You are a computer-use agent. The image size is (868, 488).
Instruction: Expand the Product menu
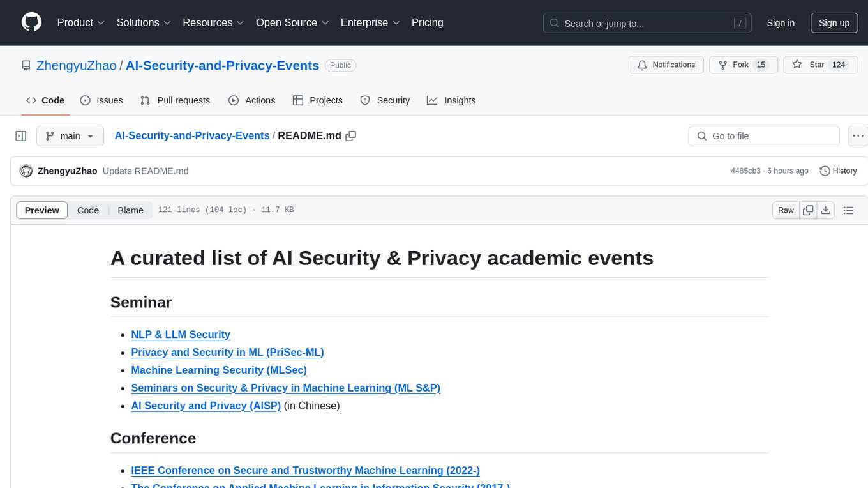(80, 22)
